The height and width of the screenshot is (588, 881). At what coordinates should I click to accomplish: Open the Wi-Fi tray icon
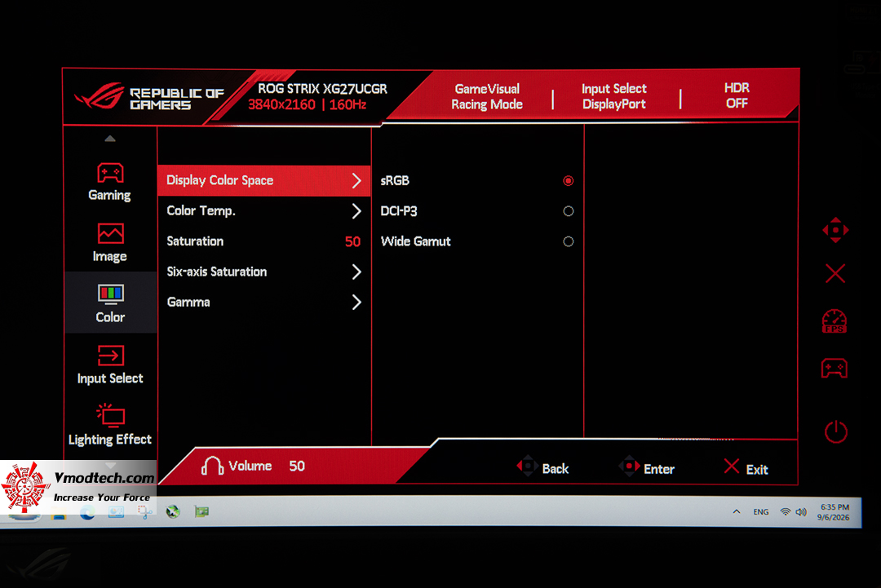[785, 511]
